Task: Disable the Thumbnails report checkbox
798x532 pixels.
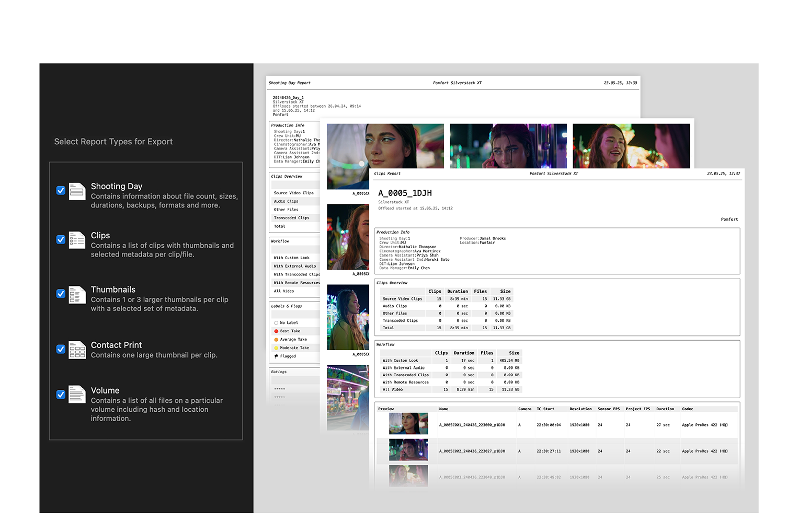Action: 61,294
